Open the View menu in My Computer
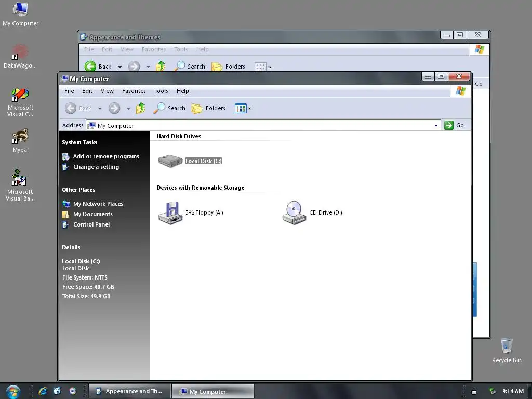This screenshot has width=532, height=399. click(107, 91)
